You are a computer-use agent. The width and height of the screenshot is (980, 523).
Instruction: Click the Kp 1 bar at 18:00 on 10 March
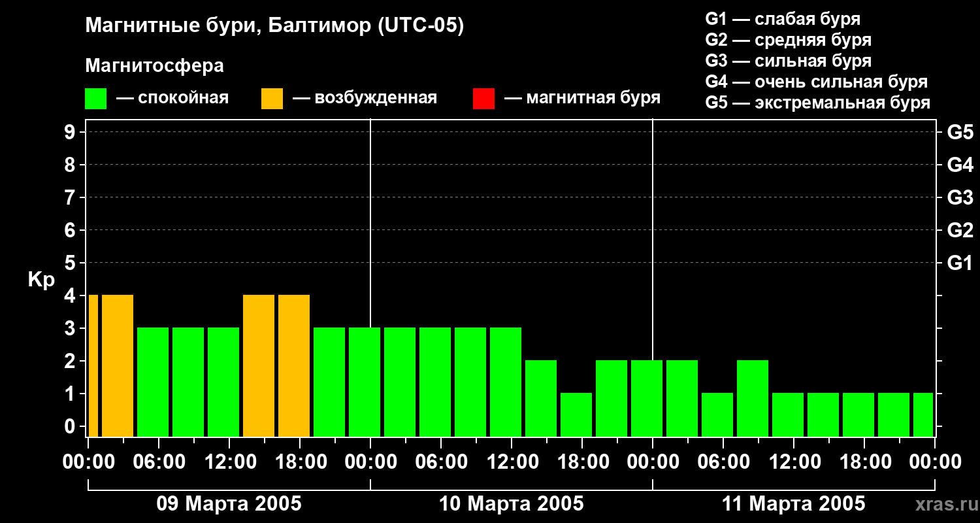pyautogui.click(x=576, y=414)
